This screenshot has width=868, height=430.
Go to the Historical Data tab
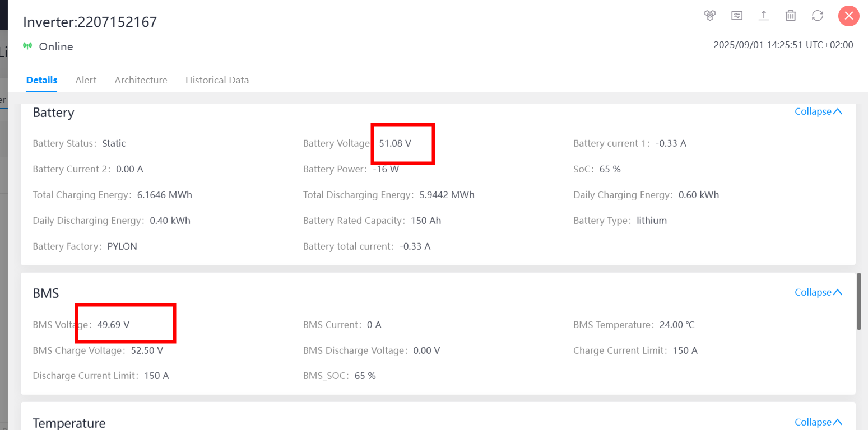pos(217,80)
